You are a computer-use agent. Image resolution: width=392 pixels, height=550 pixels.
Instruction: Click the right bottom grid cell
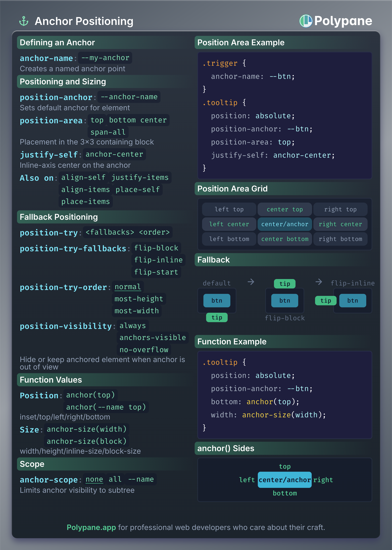pos(340,239)
